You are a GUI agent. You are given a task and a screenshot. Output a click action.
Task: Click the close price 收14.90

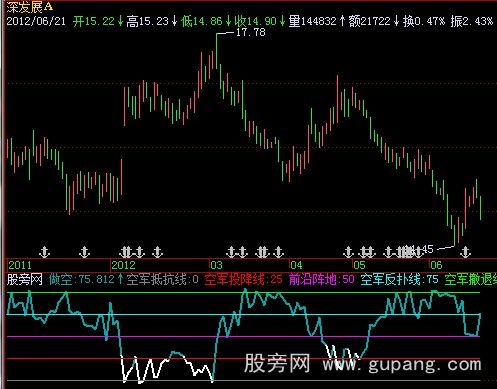click(255, 21)
